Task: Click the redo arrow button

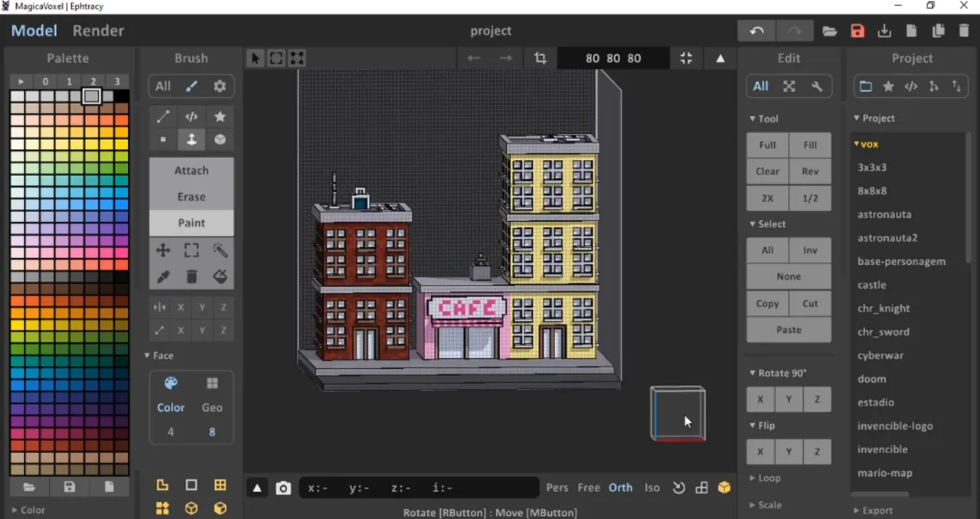Action: 794,31
